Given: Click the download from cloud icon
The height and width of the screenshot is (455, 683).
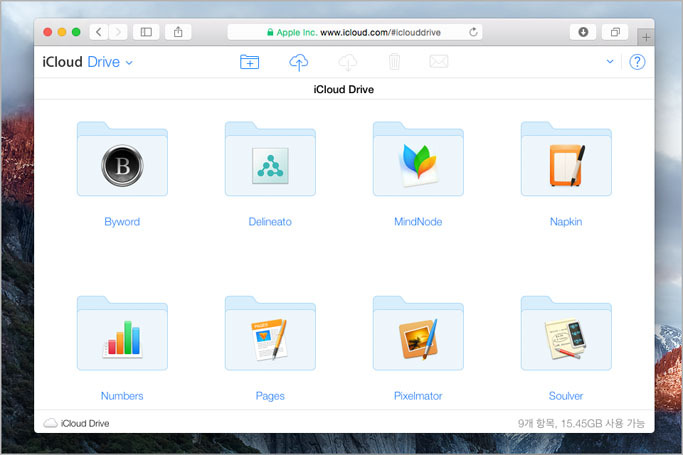Looking at the screenshot, I should click(348, 62).
